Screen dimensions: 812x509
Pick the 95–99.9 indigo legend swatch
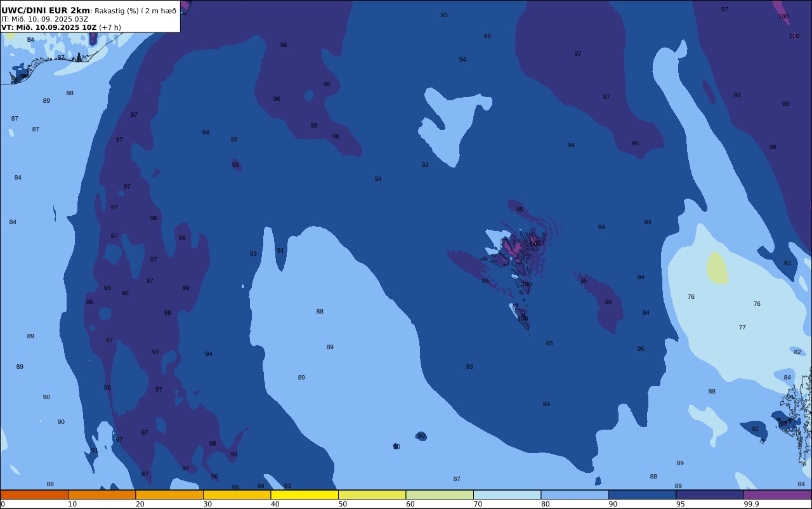click(x=710, y=494)
